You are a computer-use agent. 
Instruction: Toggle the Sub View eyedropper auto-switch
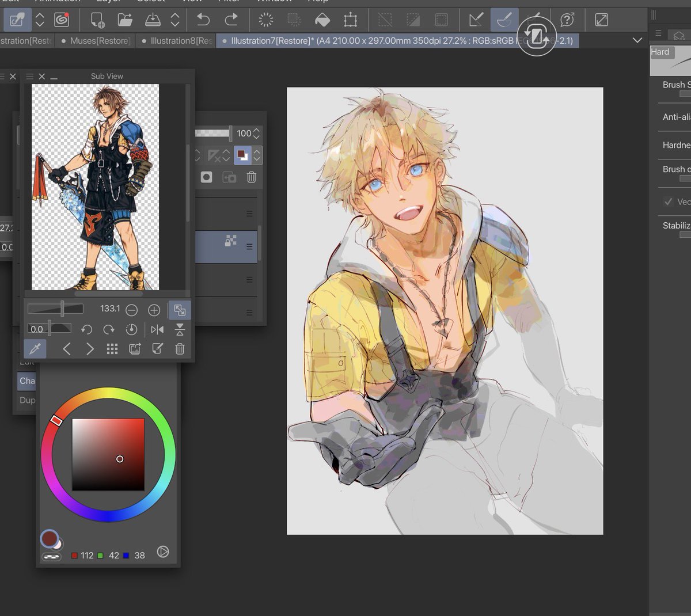pos(35,348)
